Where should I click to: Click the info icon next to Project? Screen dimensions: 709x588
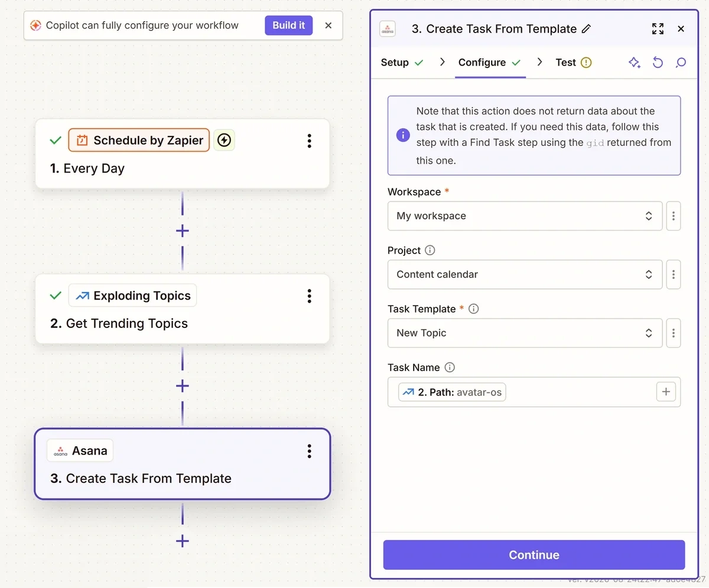(x=430, y=250)
